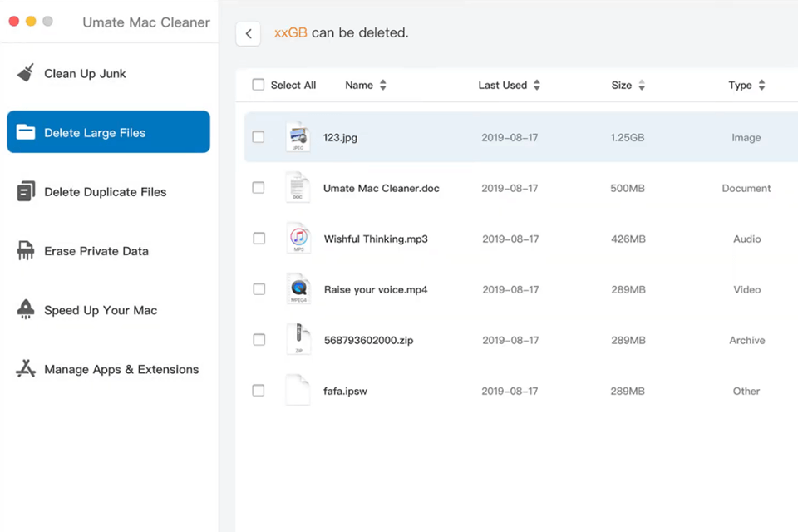Sort files by the Type column arrows
The image size is (798, 532).
(x=761, y=85)
